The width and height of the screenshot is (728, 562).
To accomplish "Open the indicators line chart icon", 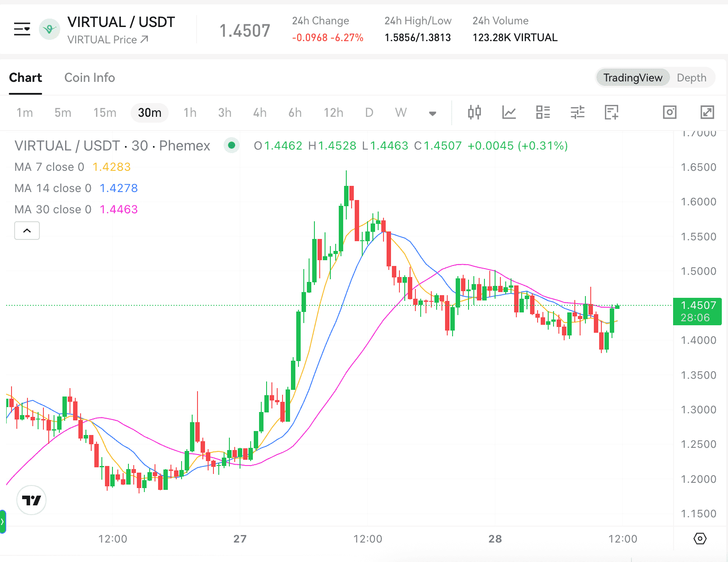I will (509, 112).
